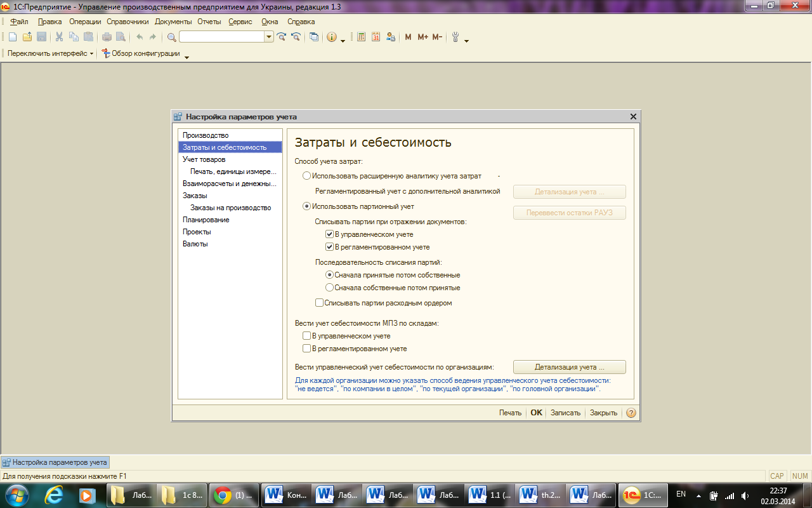Expand arrow after 'Обзор конфигурации'
This screenshot has height=508, width=812.
click(187, 57)
